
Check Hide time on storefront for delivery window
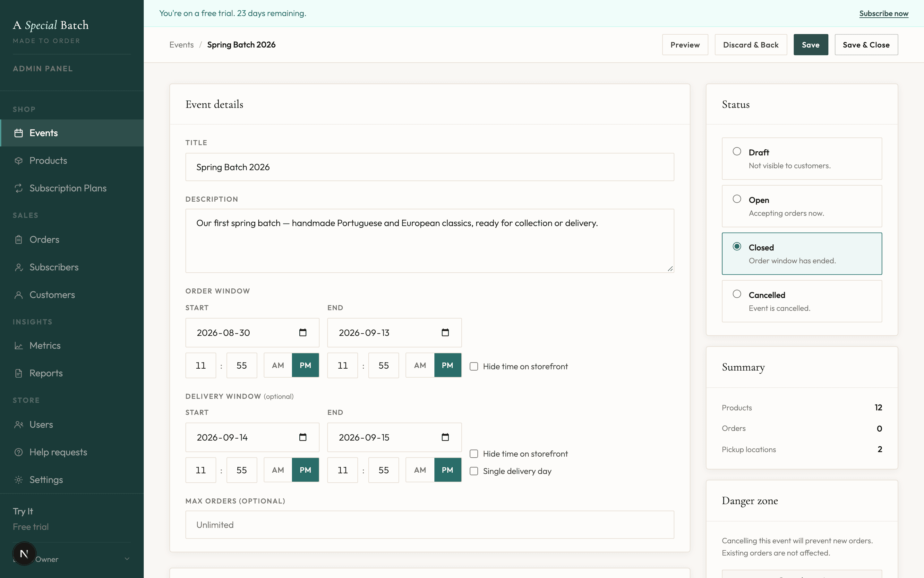click(474, 453)
